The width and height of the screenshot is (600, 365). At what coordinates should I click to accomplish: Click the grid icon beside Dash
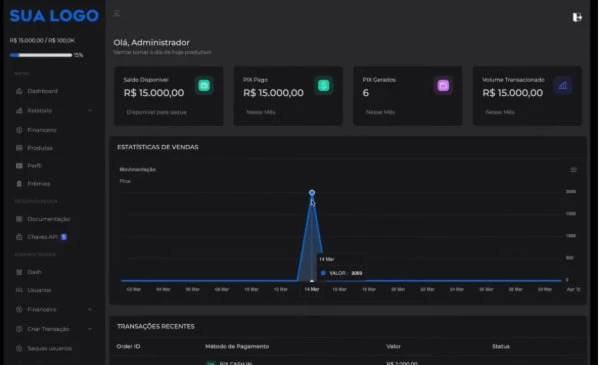click(19, 272)
